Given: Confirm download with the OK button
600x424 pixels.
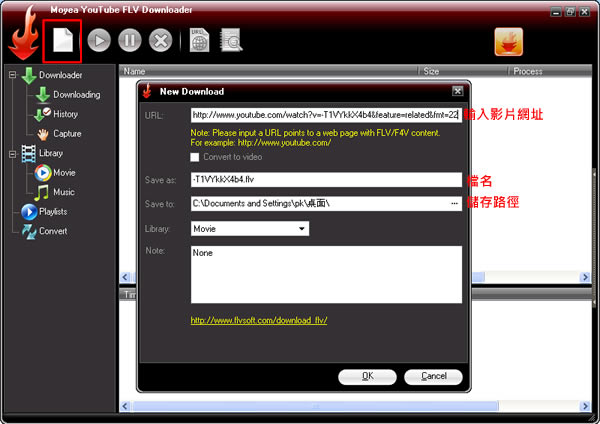Looking at the screenshot, I should click(x=367, y=377).
